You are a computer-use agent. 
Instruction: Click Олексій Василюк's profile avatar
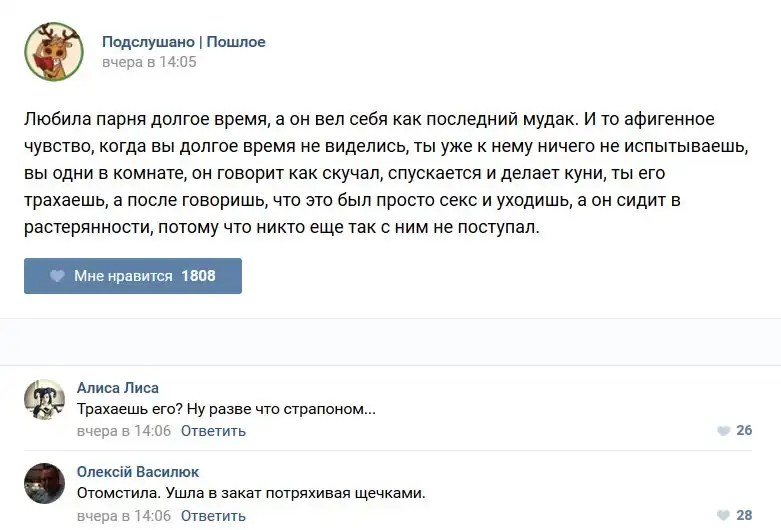pyautogui.click(x=44, y=484)
